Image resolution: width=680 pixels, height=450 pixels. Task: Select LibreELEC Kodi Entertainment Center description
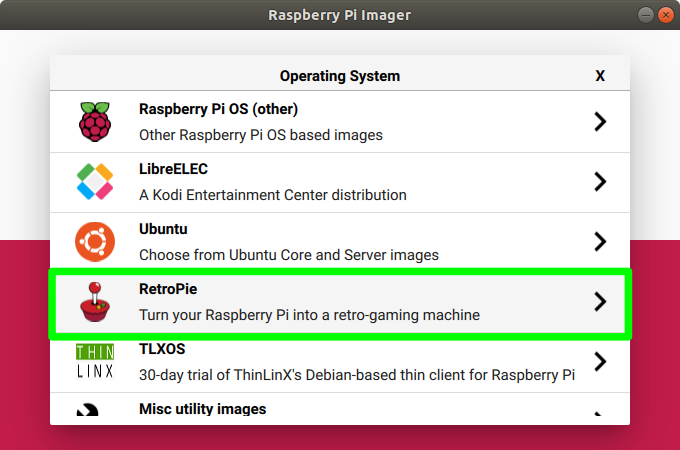tap(272, 195)
